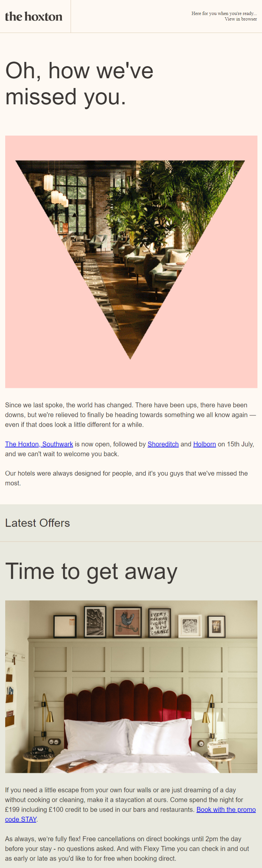The width and height of the screenshot is (262, 868).
Task: Select the bird illustration framed picture
Action: click(x=127, y=622)
